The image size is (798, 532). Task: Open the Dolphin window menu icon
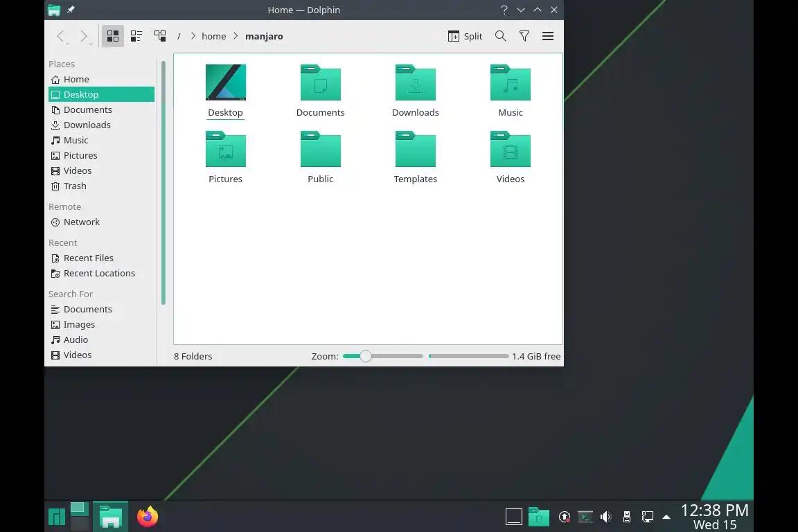point(54,10)
